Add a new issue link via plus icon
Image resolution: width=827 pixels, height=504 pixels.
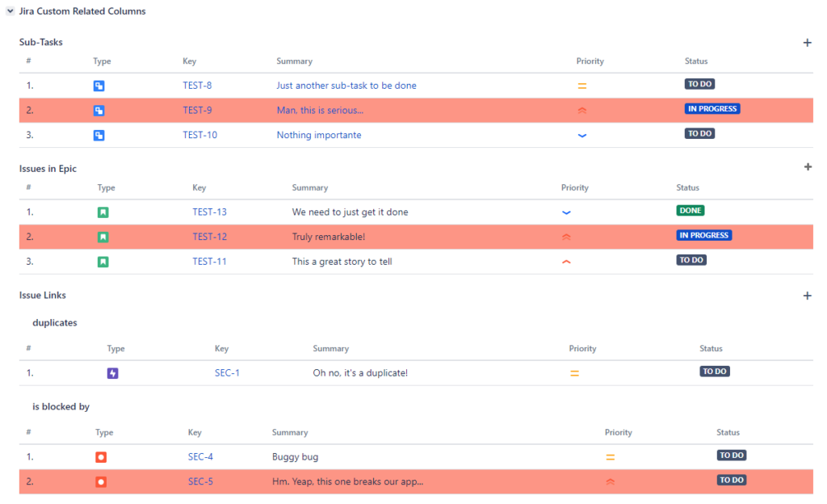tap(807, 296)
